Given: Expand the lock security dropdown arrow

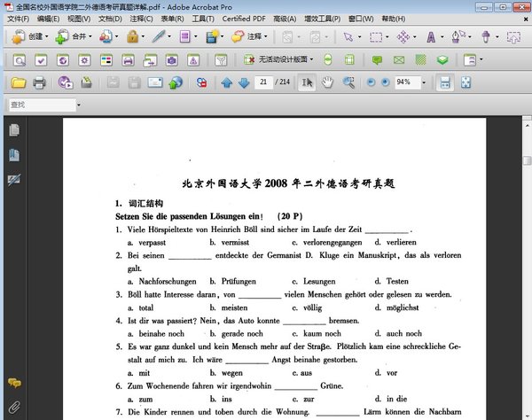Looking at the screenshot, I should (x=143, y=36).
